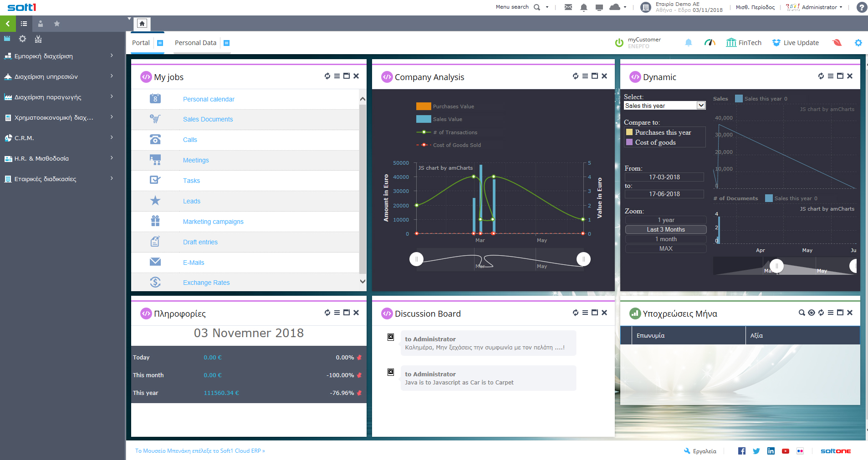Click the Live Update icon
The width and height of the screenshot is (868, 460).
[776, 43]
